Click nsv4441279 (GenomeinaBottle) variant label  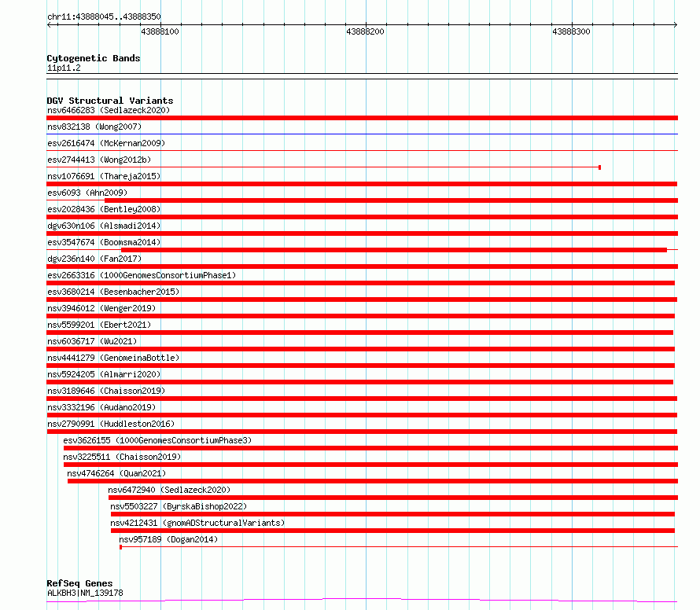[113, 358]
